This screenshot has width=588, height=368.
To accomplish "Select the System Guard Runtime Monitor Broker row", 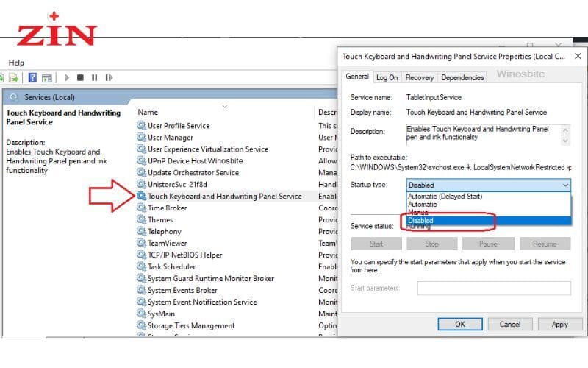I will (x=236, y=278).
